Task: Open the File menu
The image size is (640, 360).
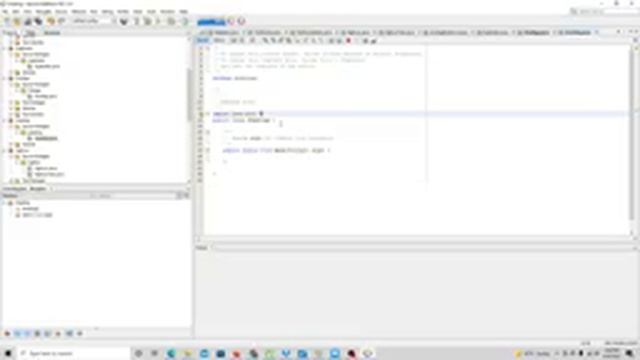Action: coord(5,11)
